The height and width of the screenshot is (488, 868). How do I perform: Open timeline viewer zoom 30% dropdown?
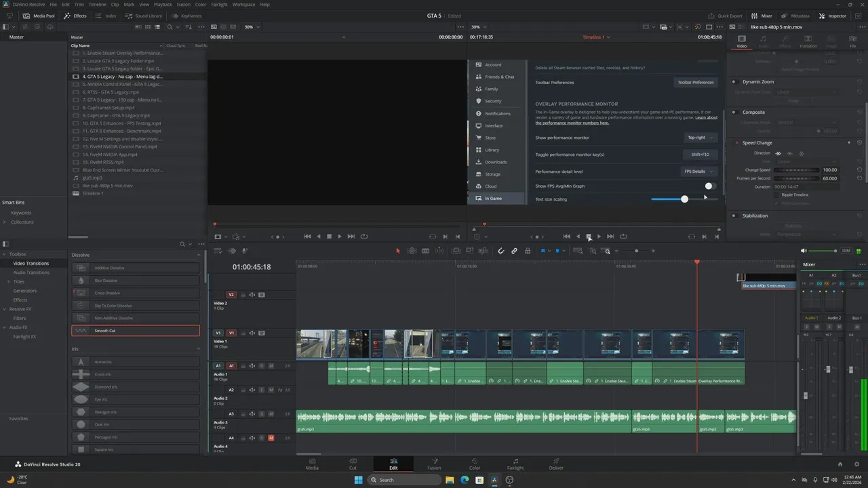coord(479,27)
